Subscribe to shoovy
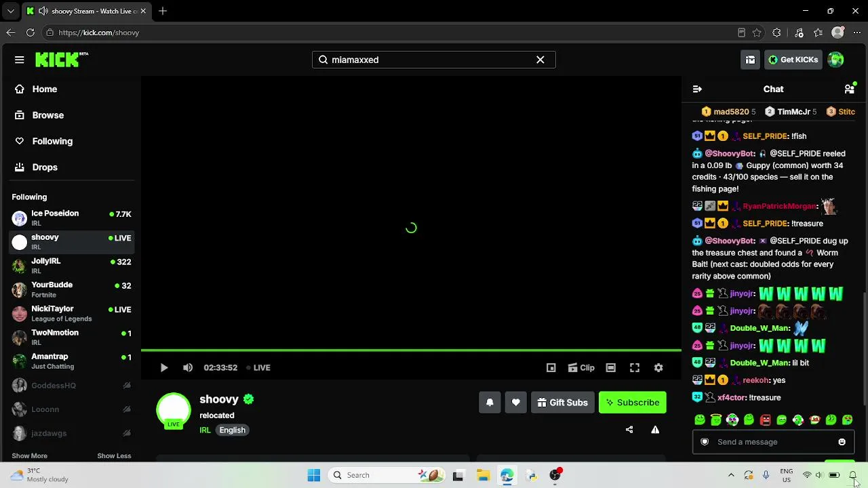The image size is (868, 488). click(x=633, y=403)
